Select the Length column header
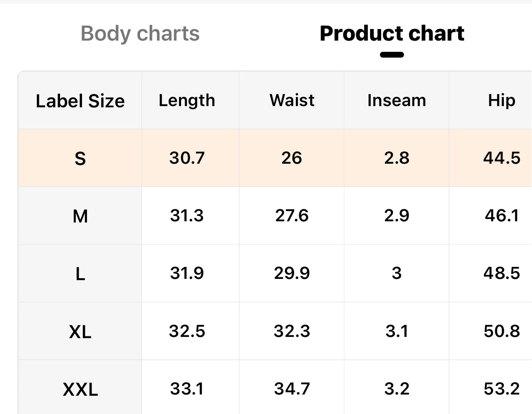The image size is (532, 414). pos(187,100)
